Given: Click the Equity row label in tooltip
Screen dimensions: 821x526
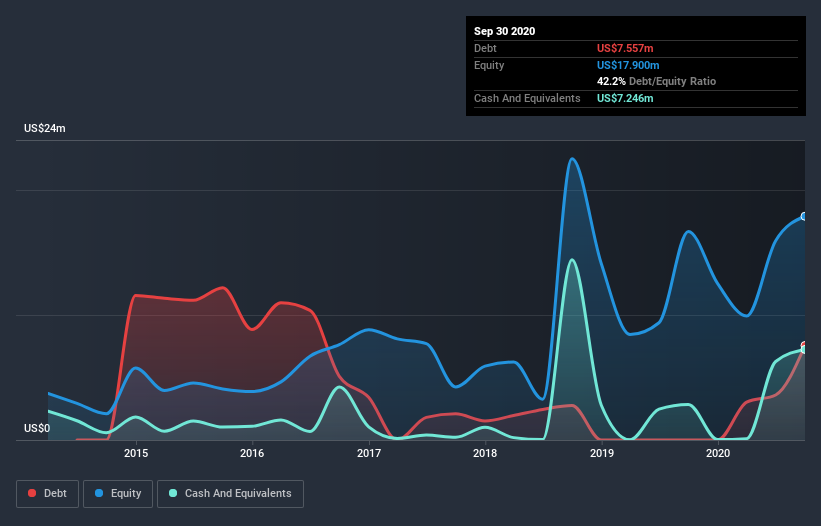Looking at the screenshot, I should tap(489, 65).
